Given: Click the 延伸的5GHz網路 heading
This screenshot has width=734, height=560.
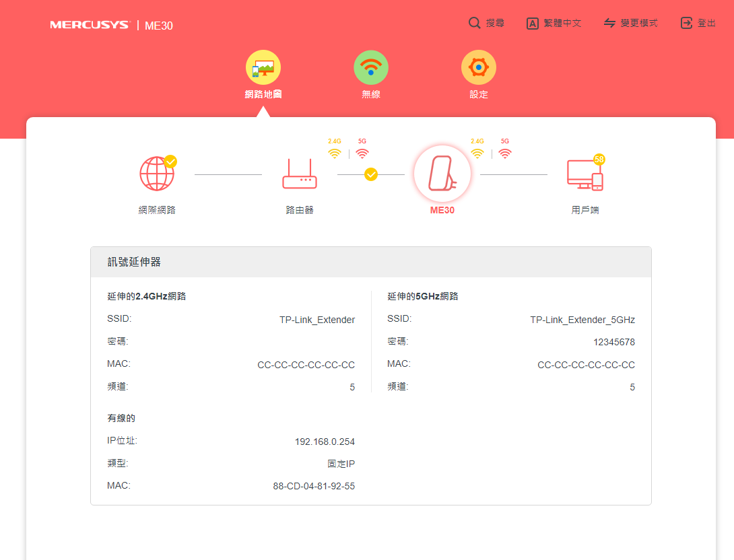Looking at the screenshot, I should point(423,296).
